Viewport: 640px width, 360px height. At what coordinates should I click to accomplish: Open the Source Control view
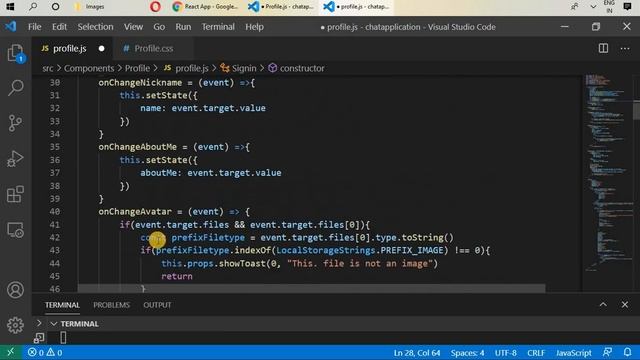pos(16,123)
